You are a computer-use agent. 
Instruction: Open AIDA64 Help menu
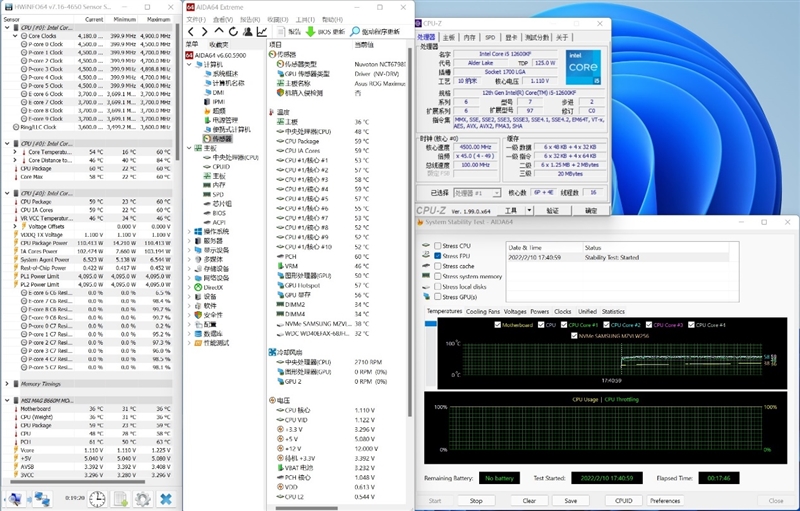click(x=333, y=19)
